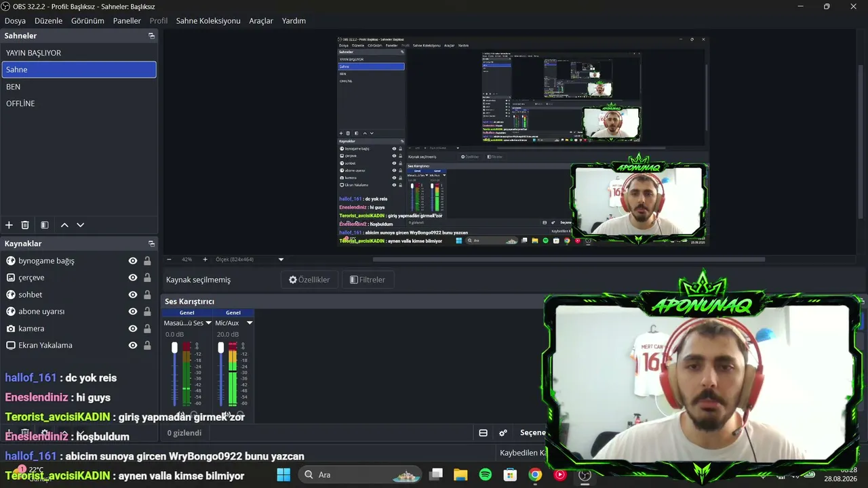The height and width of the screenshot is (488, 868).
Task: Select the YAYIN BAŞLIYOR scene
Action: point(79,53)
